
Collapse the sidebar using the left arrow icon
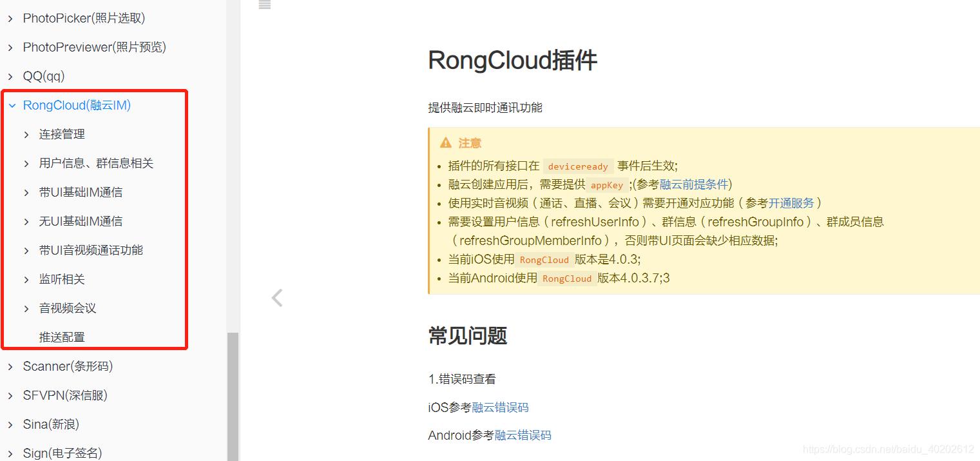[x=276, y=297]
